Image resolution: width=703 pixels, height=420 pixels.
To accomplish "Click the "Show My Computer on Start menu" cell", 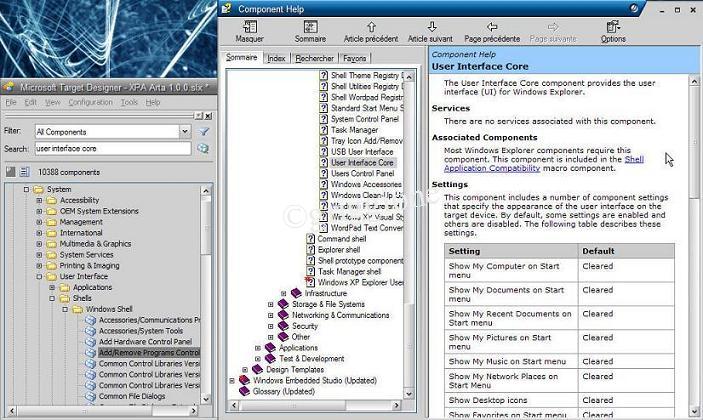I will pyautogui.click(x=511, y=270).
